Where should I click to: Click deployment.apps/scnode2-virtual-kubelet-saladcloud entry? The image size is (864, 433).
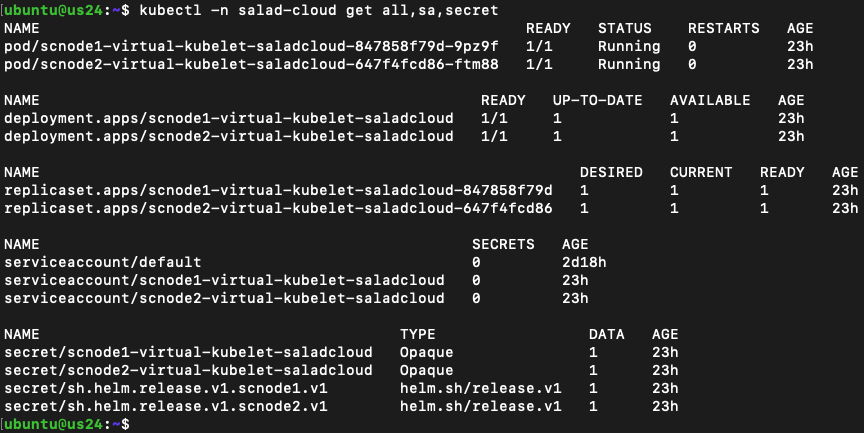coord(229,137)
